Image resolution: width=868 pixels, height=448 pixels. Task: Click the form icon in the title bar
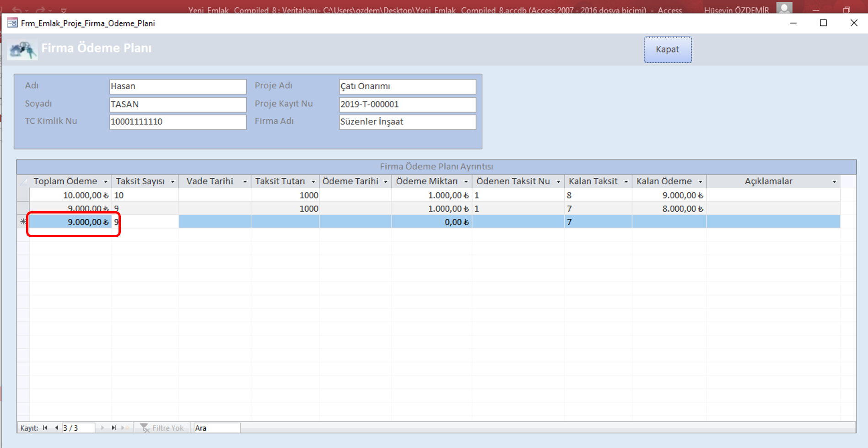coord(12,23)
